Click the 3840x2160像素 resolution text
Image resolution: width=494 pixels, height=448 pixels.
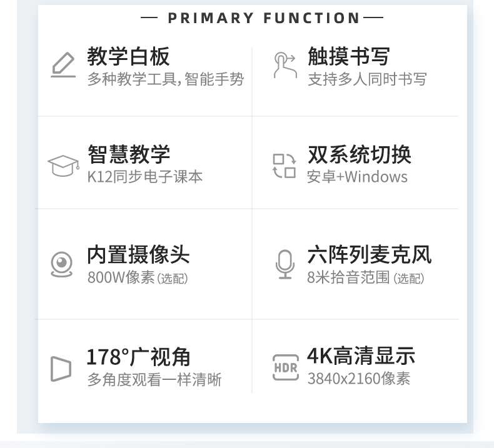358,378
